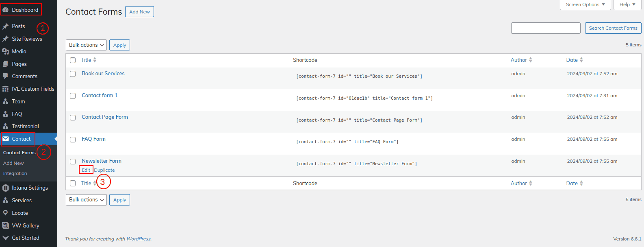Click the Locate pin icon in sidebar
The height and width of the screenshot is (247, 644).
click(x=6, y=213)
